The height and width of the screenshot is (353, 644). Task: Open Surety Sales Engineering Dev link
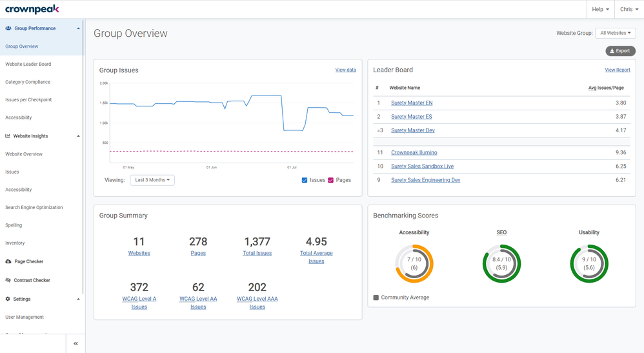click(x=425, y=180)
